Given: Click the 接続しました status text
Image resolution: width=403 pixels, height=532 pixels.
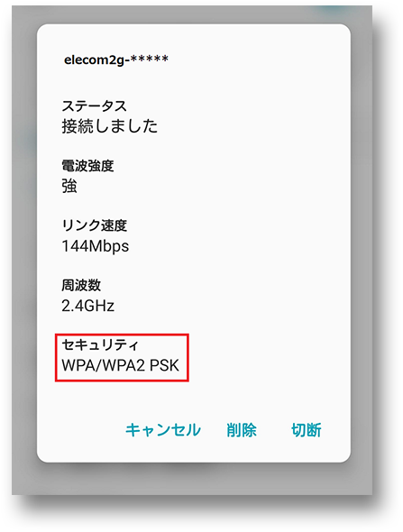Looking at the screenshot, I should tap(110, 126).
